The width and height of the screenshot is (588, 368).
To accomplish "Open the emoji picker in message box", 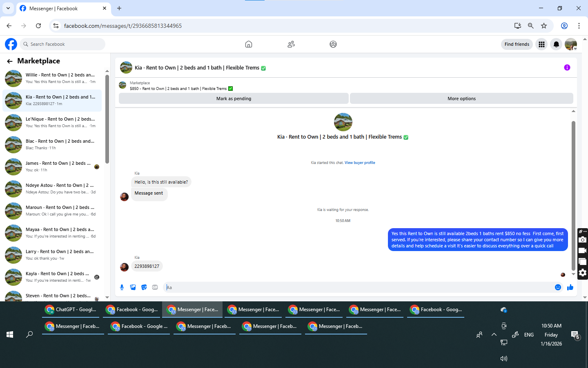I will point(558,287).
